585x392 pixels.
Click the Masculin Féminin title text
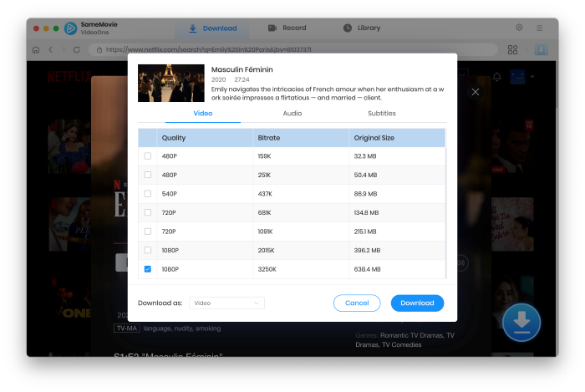[x=242, y=69]
